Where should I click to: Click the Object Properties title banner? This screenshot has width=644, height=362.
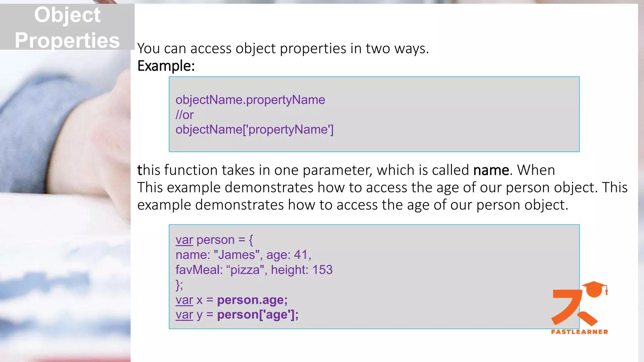coord(67,27)
